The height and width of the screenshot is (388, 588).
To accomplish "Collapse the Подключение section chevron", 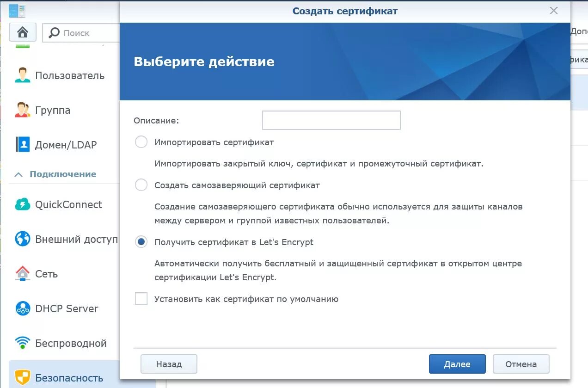I will point(18,174).
